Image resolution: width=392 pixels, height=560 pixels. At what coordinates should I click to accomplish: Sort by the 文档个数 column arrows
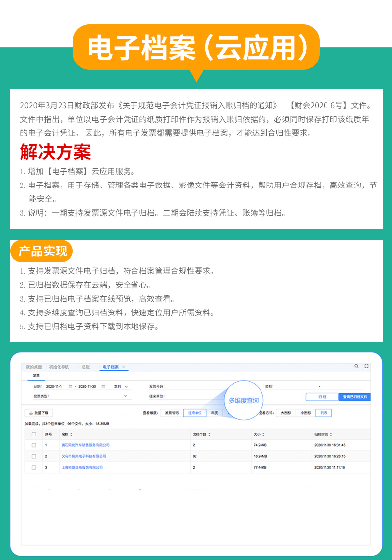coord(210,435)
